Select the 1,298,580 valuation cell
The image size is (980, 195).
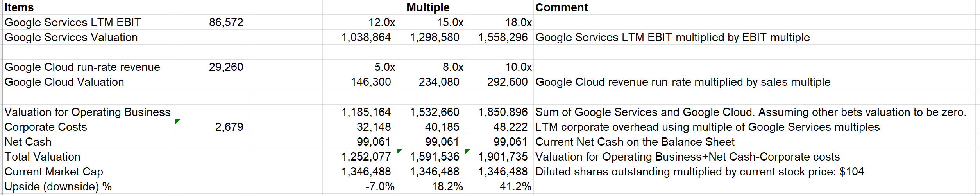point(431,37)
